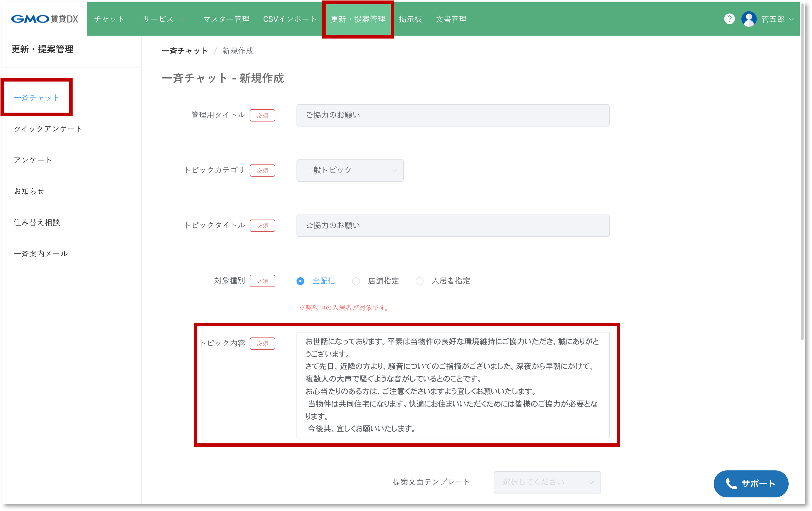
Task: Open the トピックカテゴリ dropdown
Action: coord(350,170)
